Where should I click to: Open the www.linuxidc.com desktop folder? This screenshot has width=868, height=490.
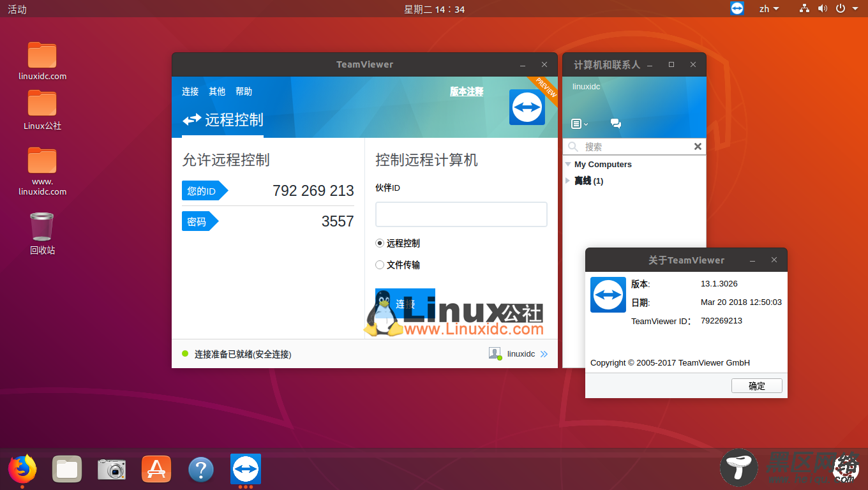pyautogui.click(x=42, y=172)
